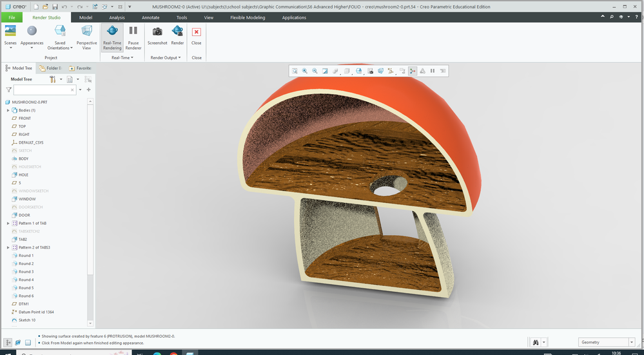
Task: Click the binoculars find icon in status bar
Action: [536, 342]
